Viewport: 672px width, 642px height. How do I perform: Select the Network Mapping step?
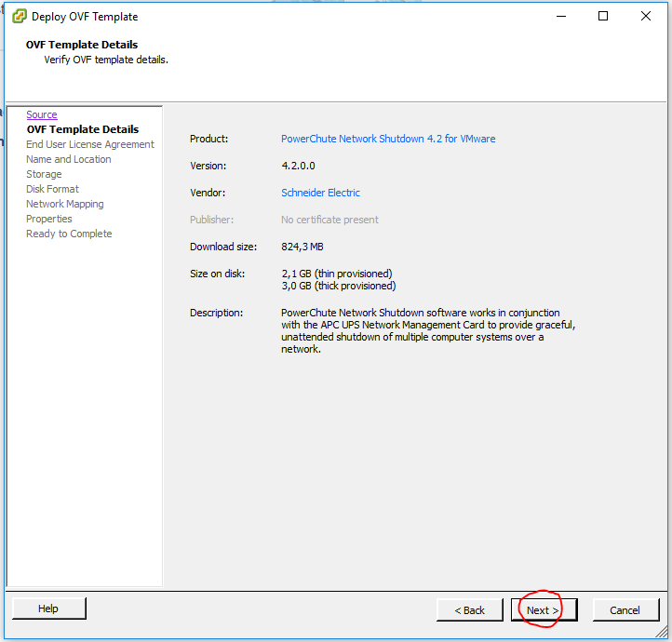[x=65, y=204]
